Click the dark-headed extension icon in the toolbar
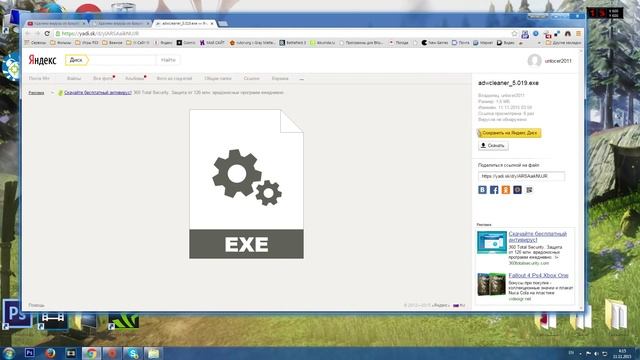The height and width of the screenshot is (360, 640). [567, 34]
